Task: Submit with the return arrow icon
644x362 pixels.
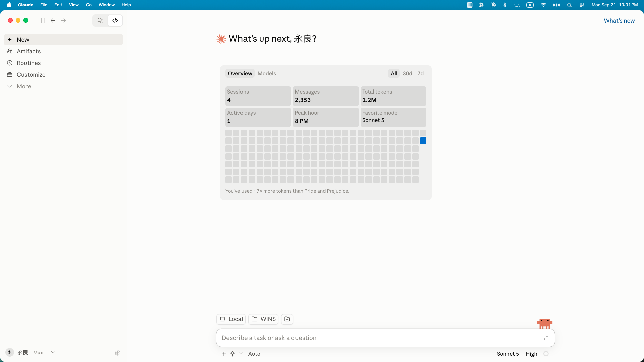Action: 546,338
